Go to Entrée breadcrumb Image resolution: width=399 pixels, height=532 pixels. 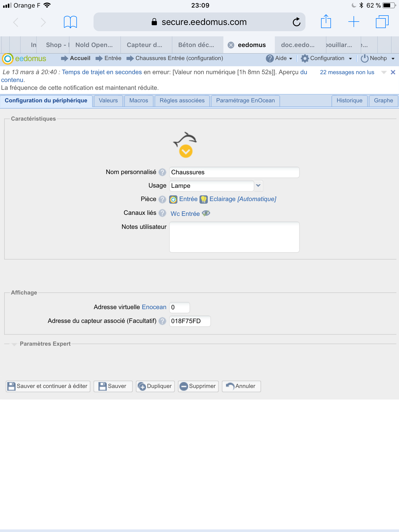(113, 58)
